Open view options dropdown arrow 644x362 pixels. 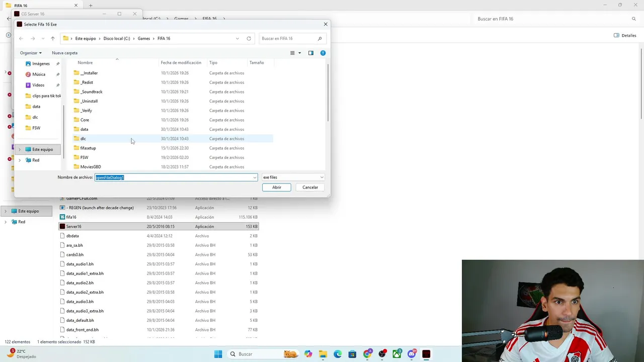[x=299, y=53]
